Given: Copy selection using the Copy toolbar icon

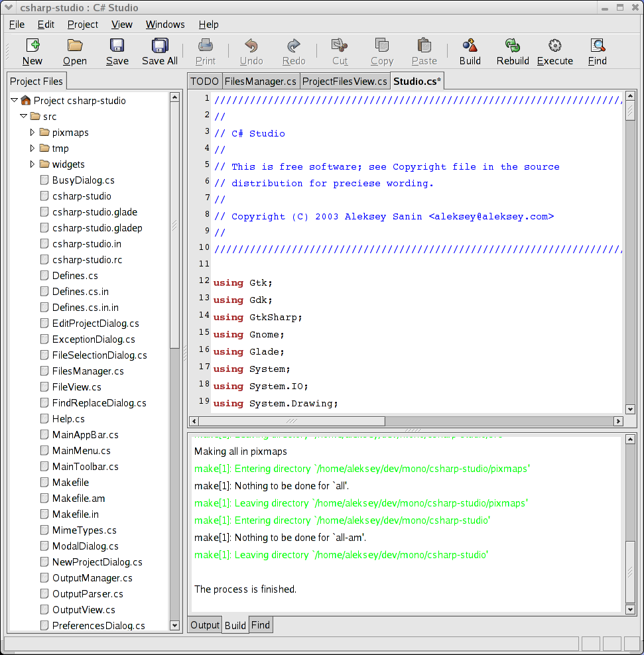Looking at the screenshot, I should click(381, 52).
